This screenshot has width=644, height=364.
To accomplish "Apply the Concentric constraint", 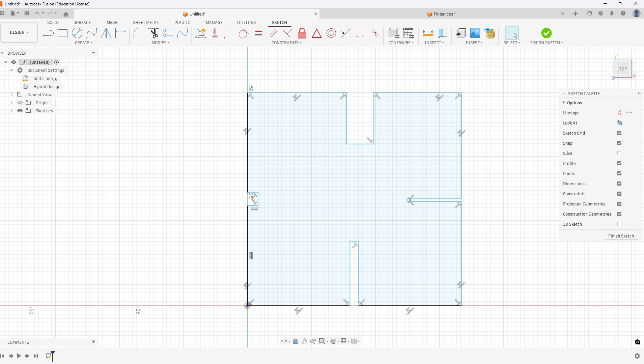I will 331,33.
